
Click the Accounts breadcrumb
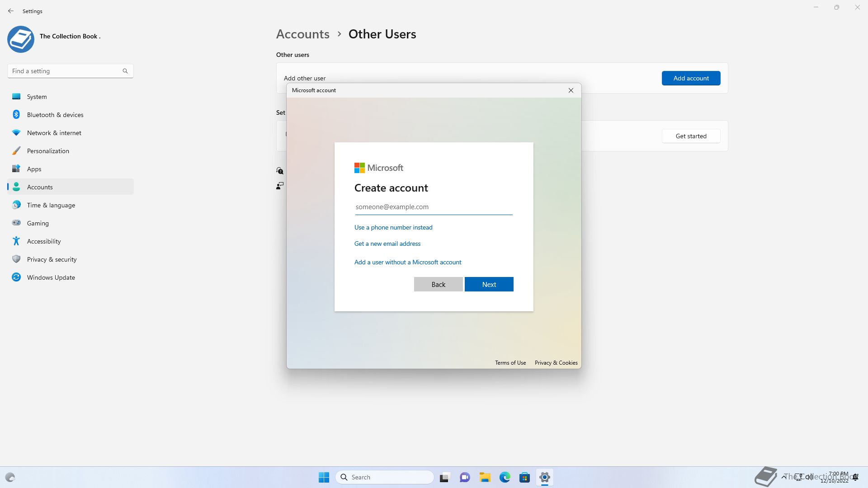[x=303, y=34]
